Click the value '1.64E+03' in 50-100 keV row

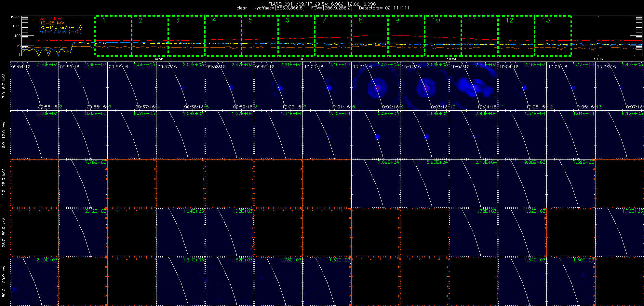pyautogui.click(x=535, y=260)
